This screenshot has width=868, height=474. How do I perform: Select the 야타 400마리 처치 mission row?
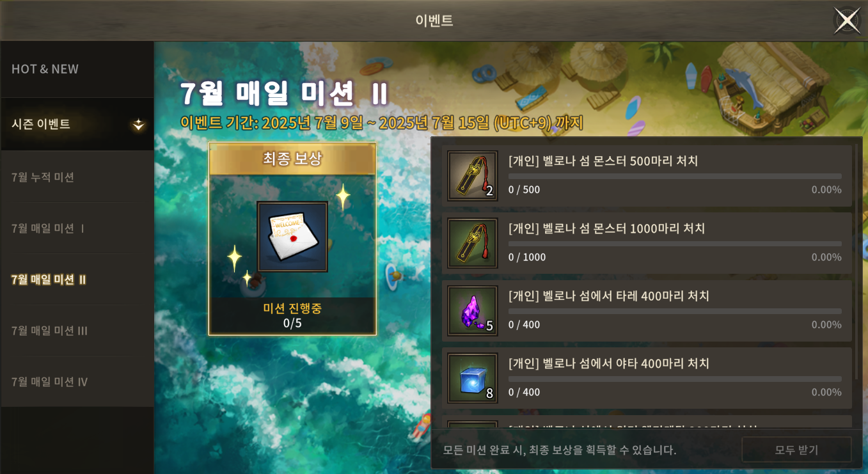[x=647, y=378]
